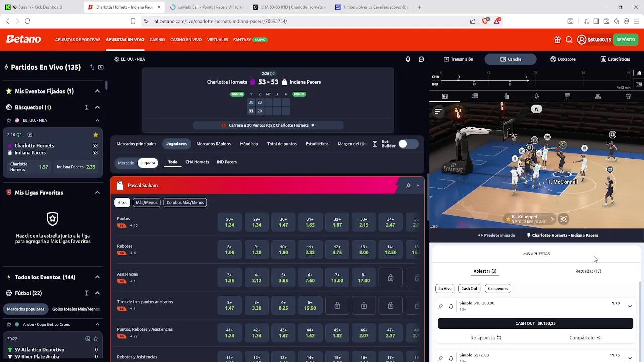Switch to Resueltas (17) tab
Screen dimensions: 644x362
coord(588,271)
